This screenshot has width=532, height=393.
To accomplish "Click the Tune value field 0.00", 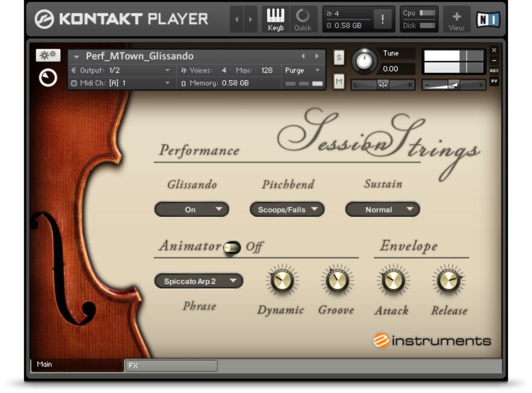I will click(391, 69).
